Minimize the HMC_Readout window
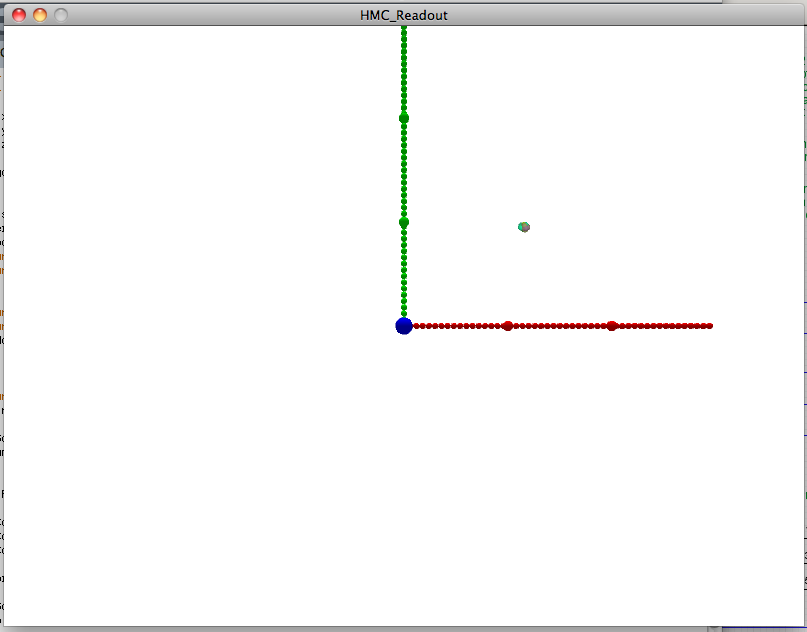The width and height of the screenshot is (807, 632). pos(40,15)
